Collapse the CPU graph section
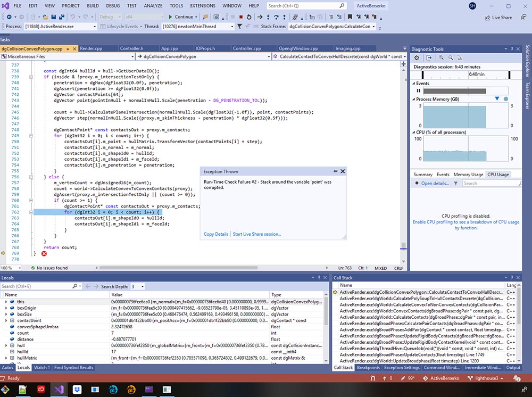The width and height of the screenshot is (532, 397). coord(414,131)
